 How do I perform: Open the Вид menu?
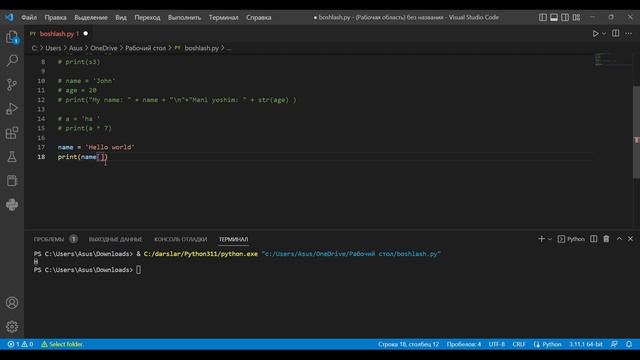(121, 18)
